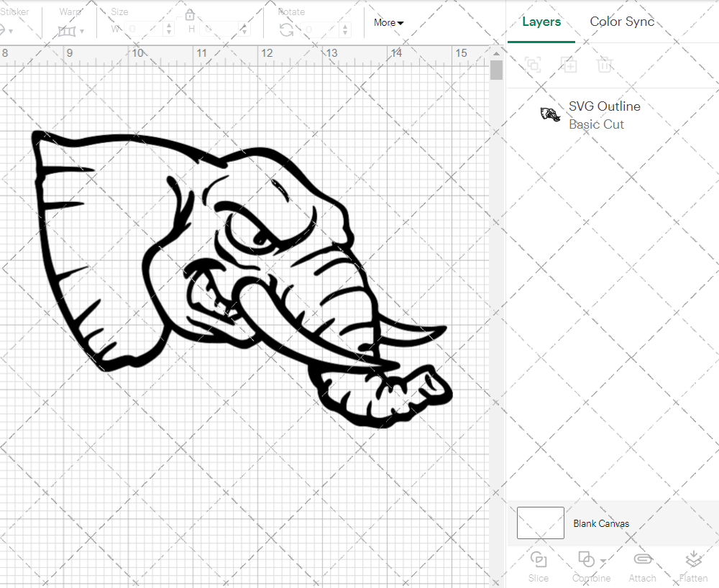
Task: Click the Flatten icon
Action: [x=693, y=560]
